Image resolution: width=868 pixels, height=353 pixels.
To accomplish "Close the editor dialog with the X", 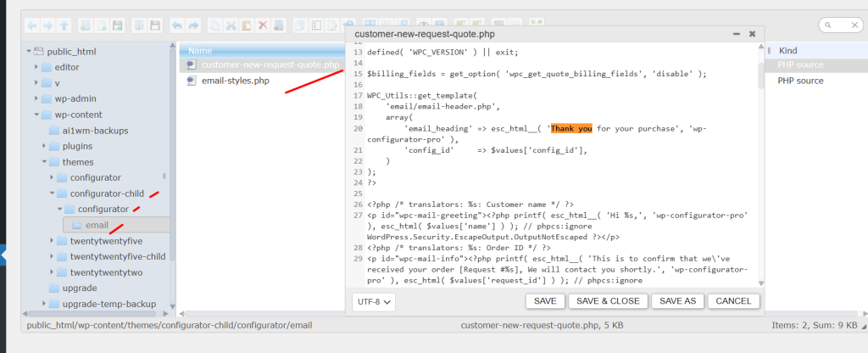I will pos(753,34).
